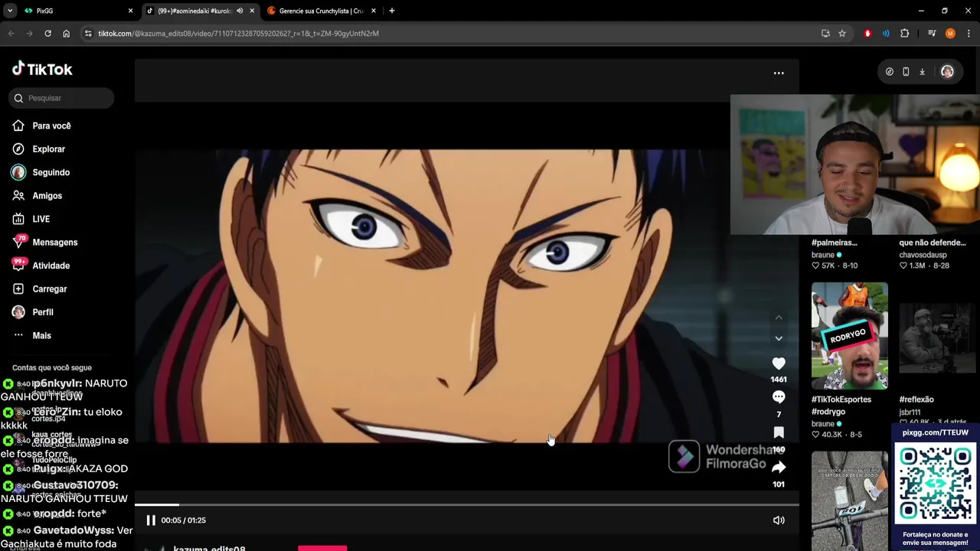Like the video with the heart icon

pyautogui.click(x=779, y=364)
